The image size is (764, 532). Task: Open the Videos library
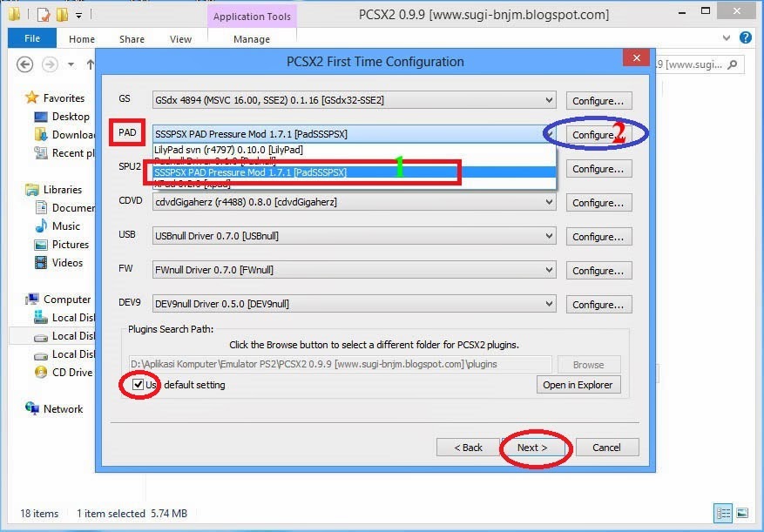(67, 263)
